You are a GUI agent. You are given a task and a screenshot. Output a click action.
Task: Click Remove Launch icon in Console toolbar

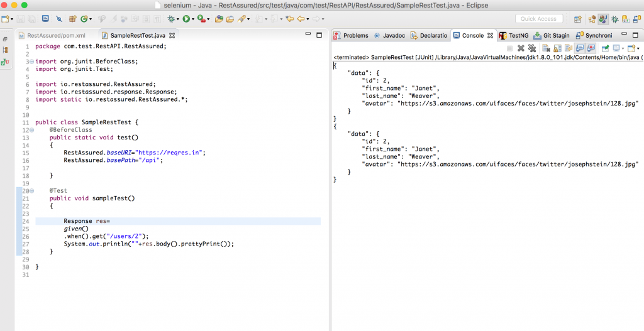tap(521, 48)
